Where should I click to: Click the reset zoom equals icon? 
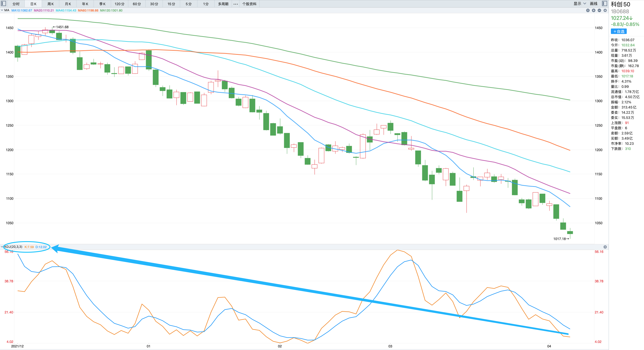588,11
